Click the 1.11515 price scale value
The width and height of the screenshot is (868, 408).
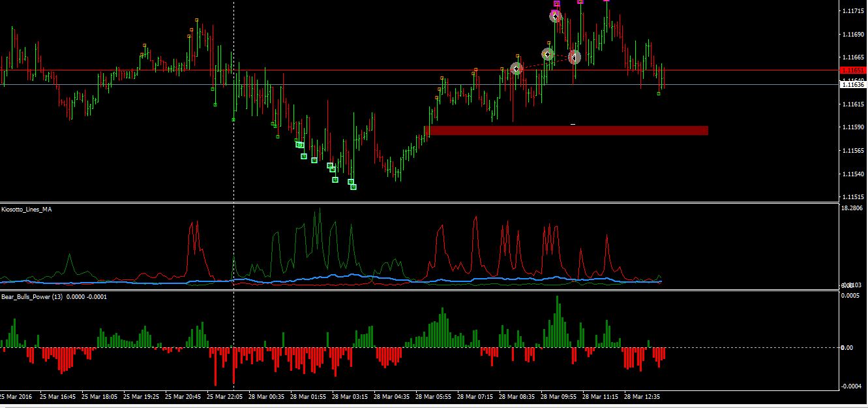coord(853,196)
